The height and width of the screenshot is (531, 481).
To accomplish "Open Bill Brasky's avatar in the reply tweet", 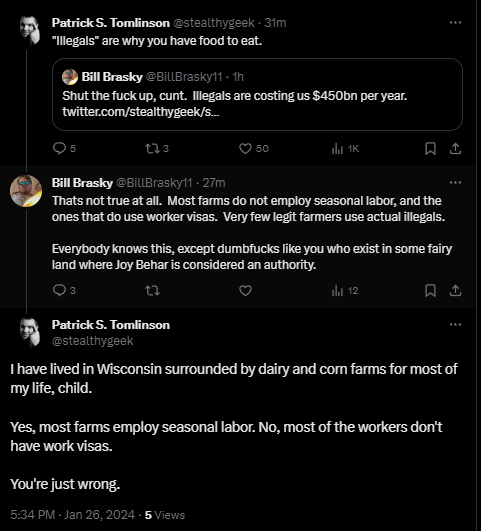I will coord(26,191).
